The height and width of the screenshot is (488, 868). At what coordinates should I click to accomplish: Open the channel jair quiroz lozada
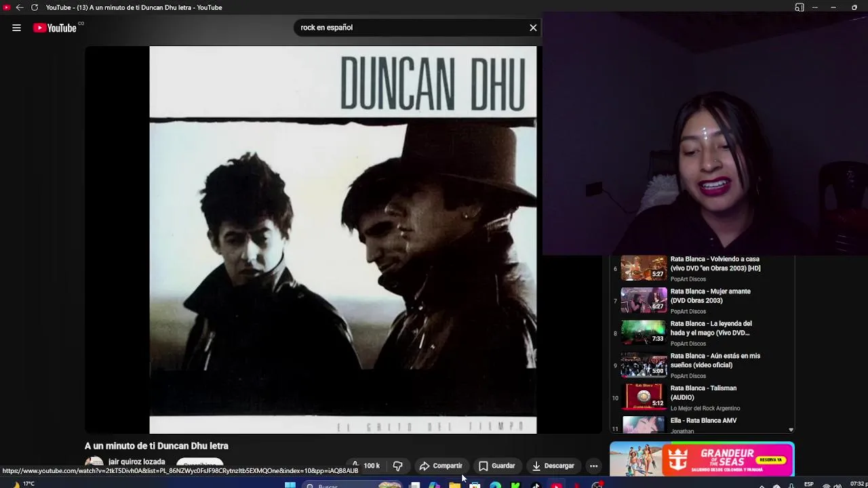137,462
